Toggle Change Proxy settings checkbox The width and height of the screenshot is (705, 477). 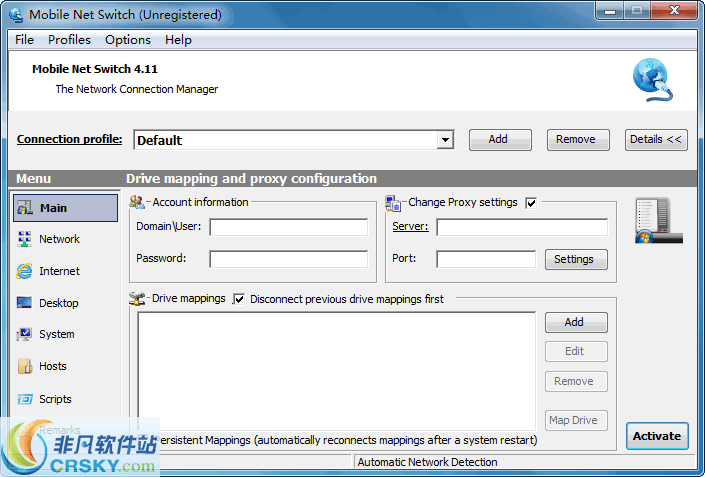tap(531, 203)
